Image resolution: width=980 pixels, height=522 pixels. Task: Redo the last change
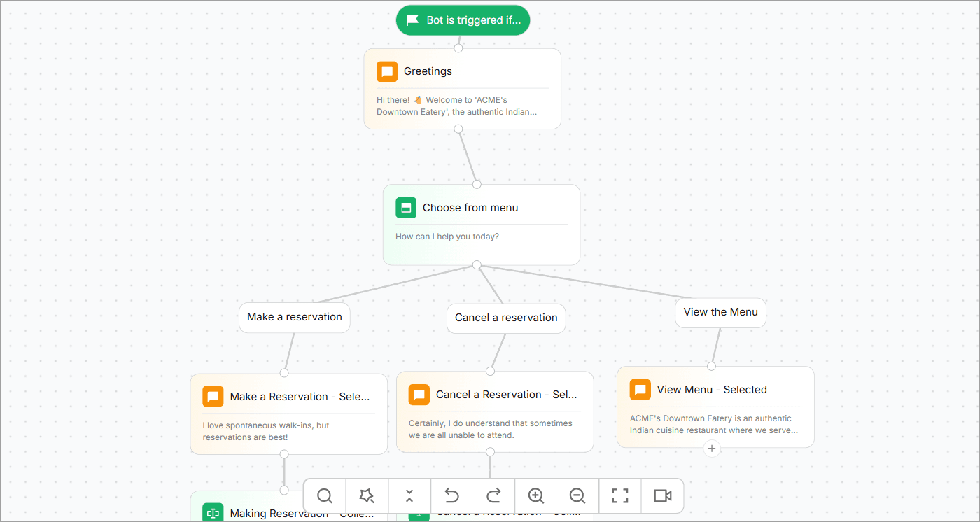click(x=493, y=496)
